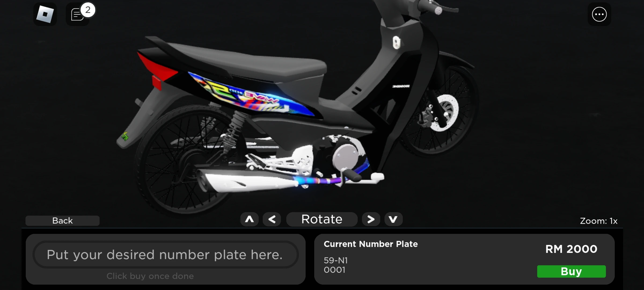Rotate bike left with the left arrow
Viewport: 644px width, 290px height.
(x=272, y=219)
